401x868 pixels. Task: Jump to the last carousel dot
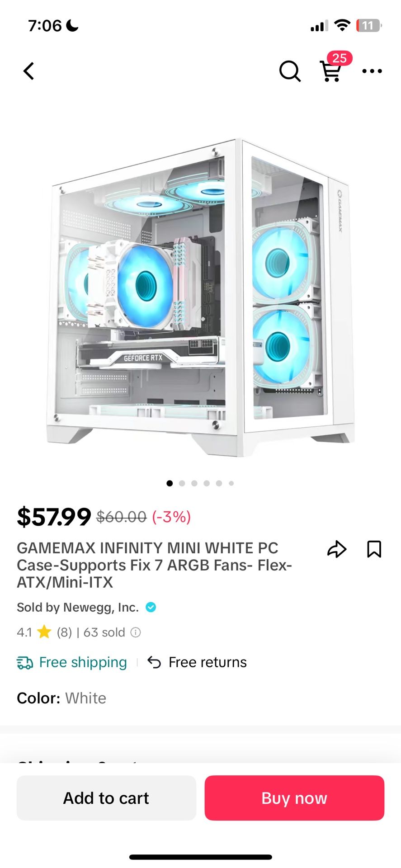(x=231, y=483)
